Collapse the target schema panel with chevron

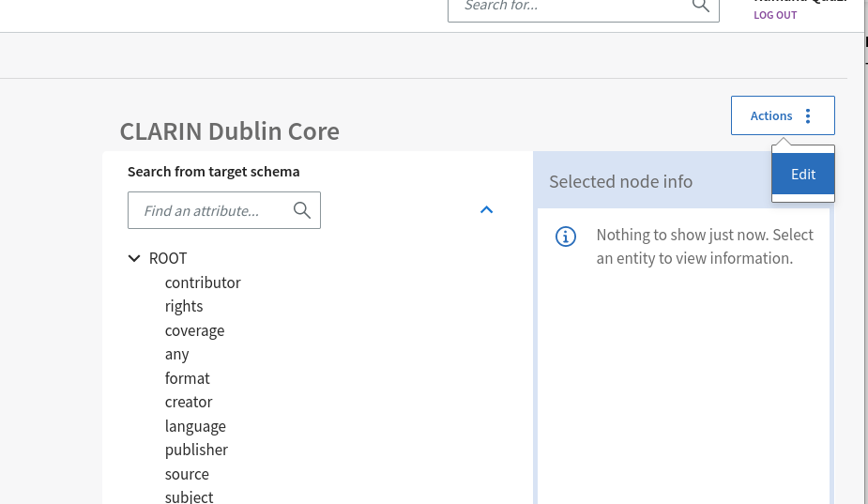[x=487, y=210]
